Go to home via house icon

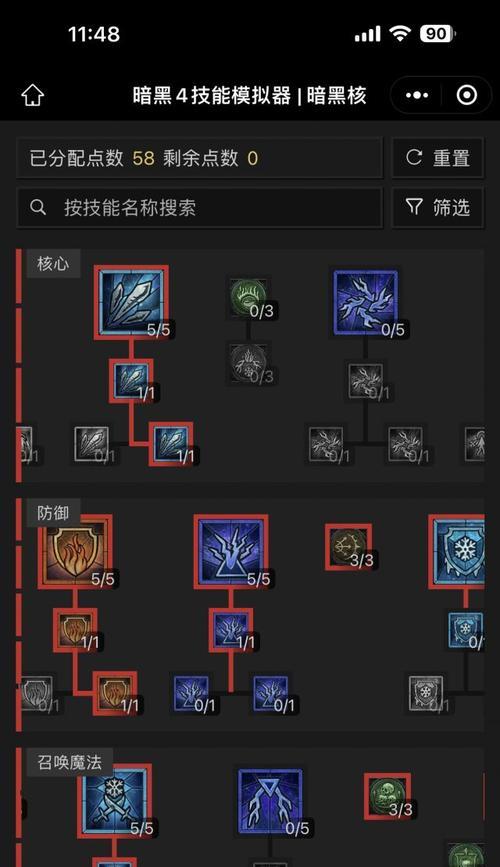coord(33,96)
